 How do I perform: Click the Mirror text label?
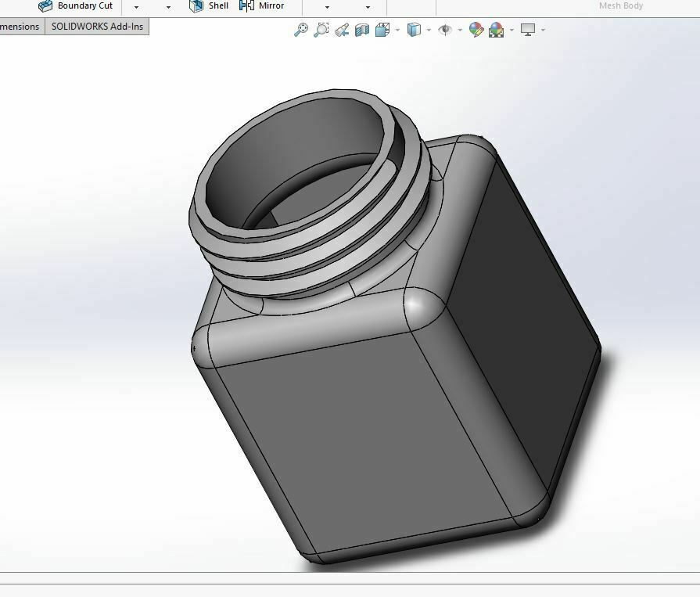271,5
